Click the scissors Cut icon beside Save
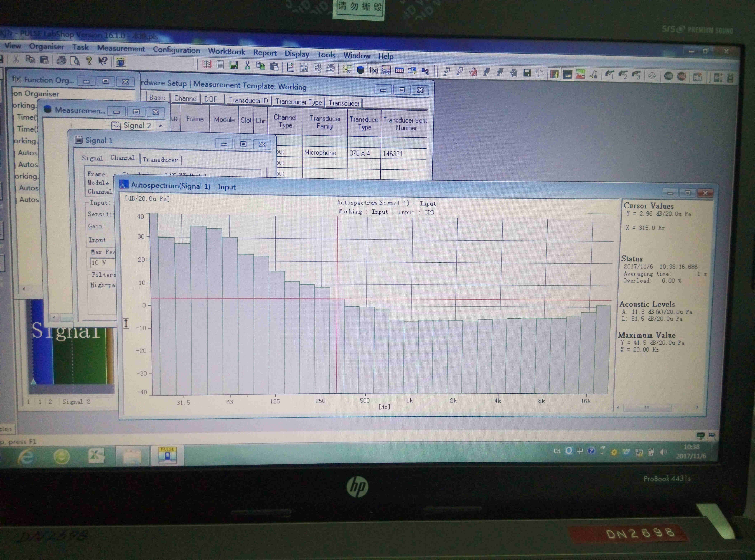 coord(247,66)
